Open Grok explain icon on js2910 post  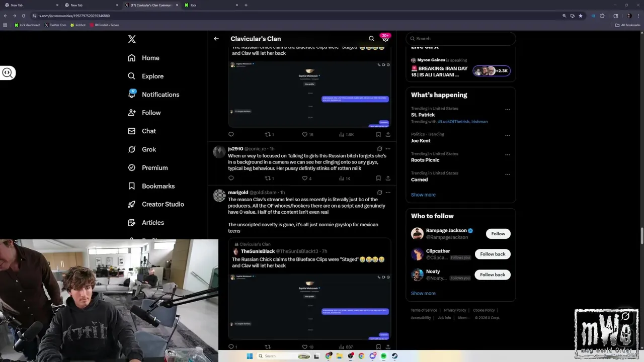(379, 149)
